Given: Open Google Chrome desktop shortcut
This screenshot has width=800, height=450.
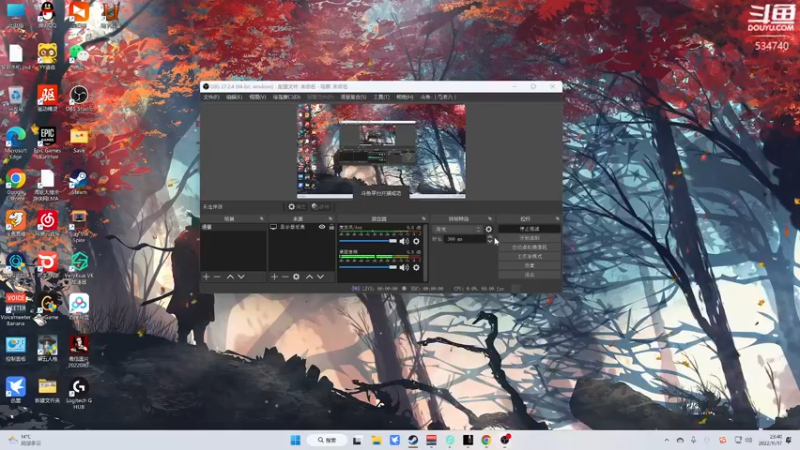Looking at the screenshot, I should pyautogui.click(x=16, y=184).
